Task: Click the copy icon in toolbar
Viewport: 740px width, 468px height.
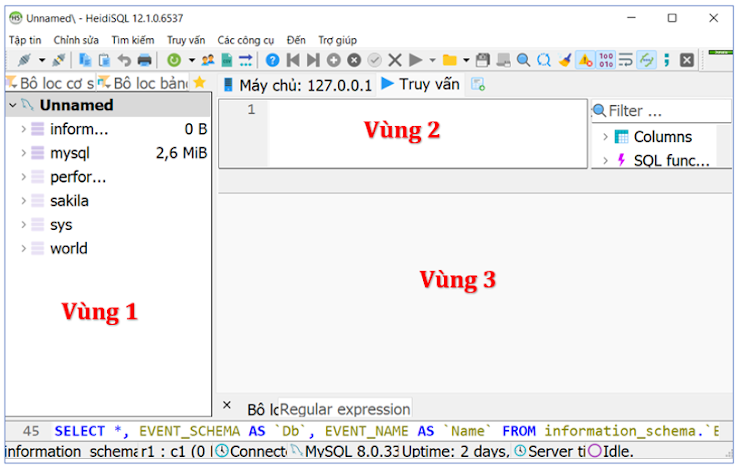Action: point(85,60)
